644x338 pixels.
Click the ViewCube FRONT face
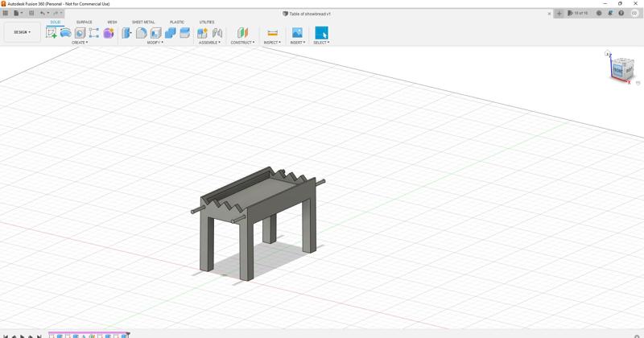[617, 71]
